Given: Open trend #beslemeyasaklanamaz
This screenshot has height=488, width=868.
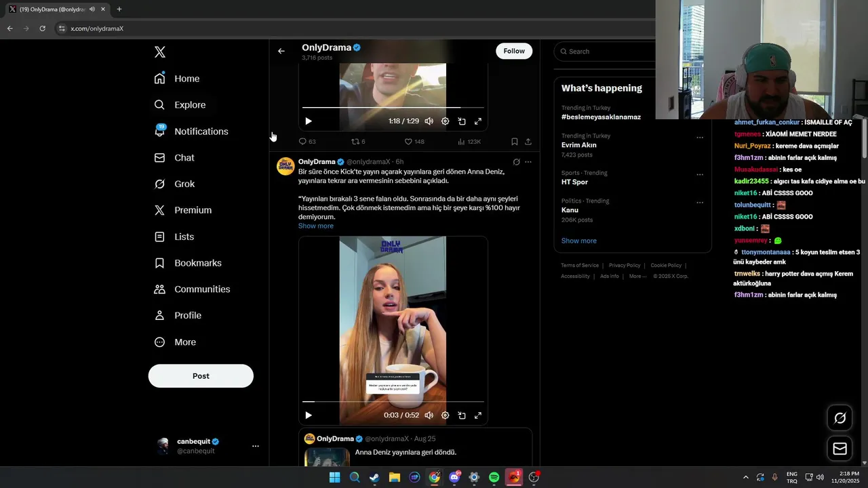Looking at the screenshot, I should point(601,117).
